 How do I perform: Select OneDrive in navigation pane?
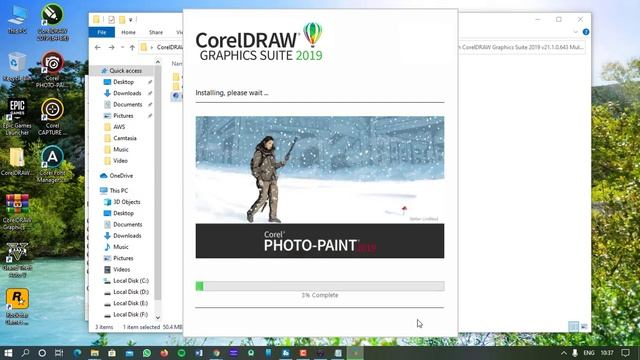click(x=121, y=176)
